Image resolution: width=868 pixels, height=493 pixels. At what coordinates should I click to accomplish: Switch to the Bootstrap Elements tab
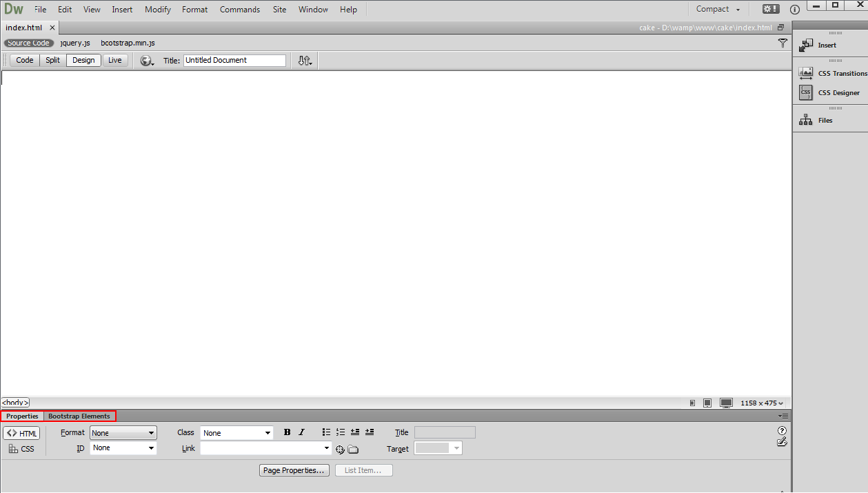click(79, 416)
